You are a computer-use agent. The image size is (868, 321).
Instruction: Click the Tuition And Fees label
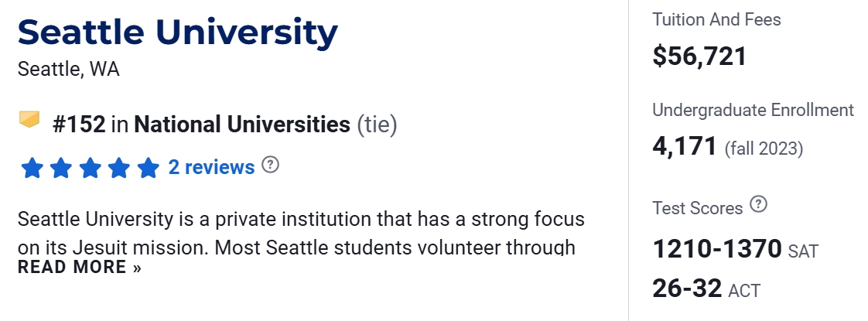pyautogui.click(x=716, y=20)
